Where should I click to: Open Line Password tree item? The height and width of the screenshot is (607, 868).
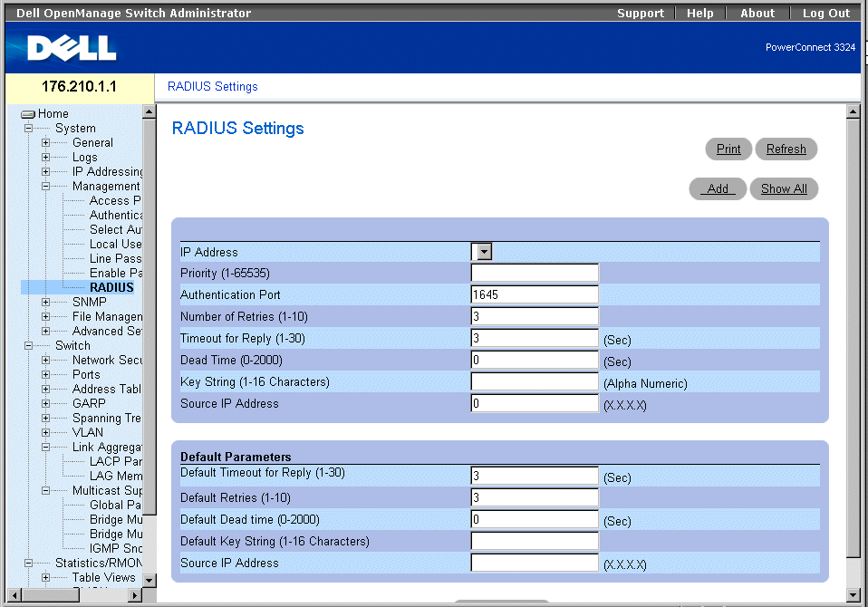coord(115,259)
